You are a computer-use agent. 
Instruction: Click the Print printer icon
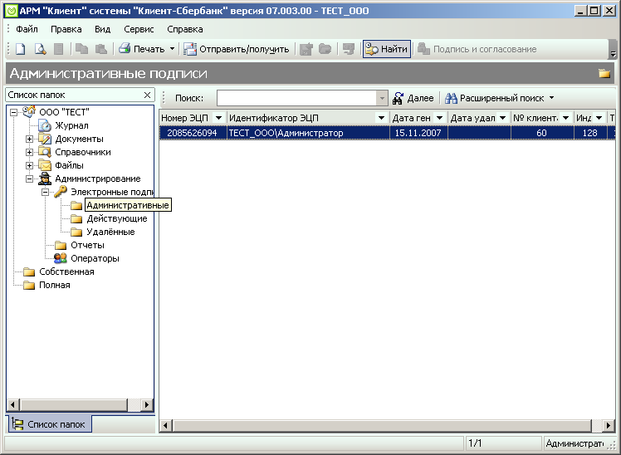click(x=125, y=49)
